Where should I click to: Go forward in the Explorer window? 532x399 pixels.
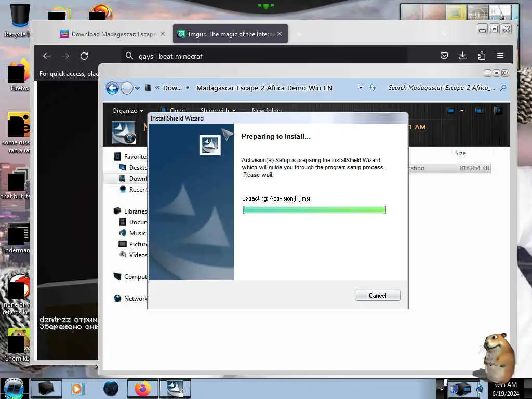127,88
